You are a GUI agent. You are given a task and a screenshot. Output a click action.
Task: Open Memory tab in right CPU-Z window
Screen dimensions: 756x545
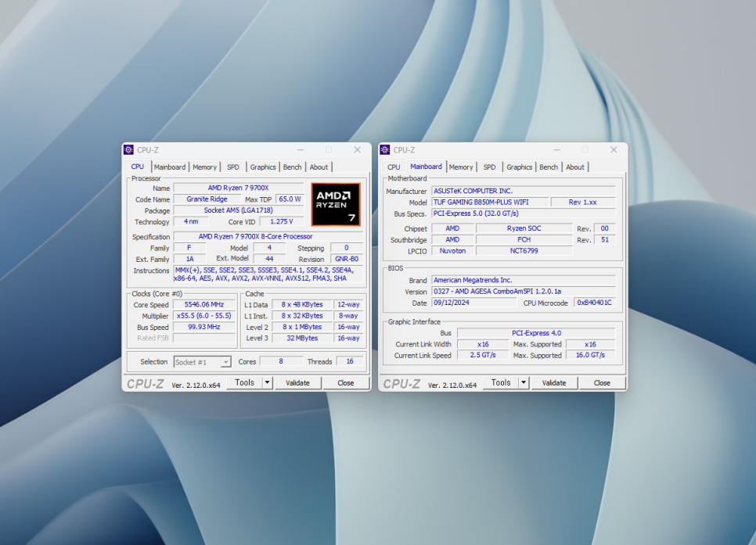coord(461,167)
